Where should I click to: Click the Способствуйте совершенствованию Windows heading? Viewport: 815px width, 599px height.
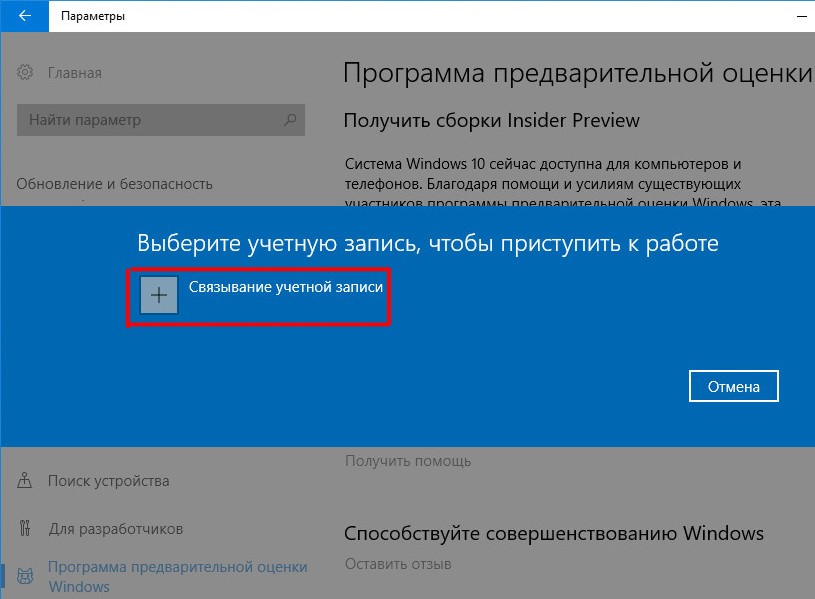coord(554,534)
